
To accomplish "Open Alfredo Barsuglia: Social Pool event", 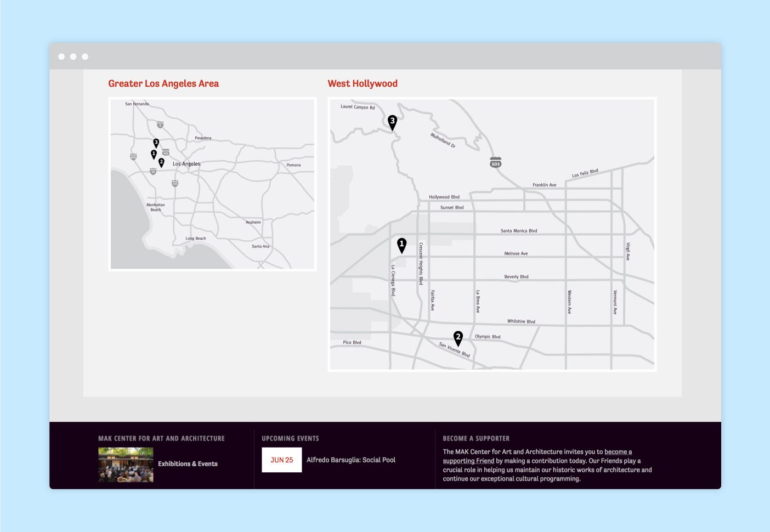I will (351, 460).
